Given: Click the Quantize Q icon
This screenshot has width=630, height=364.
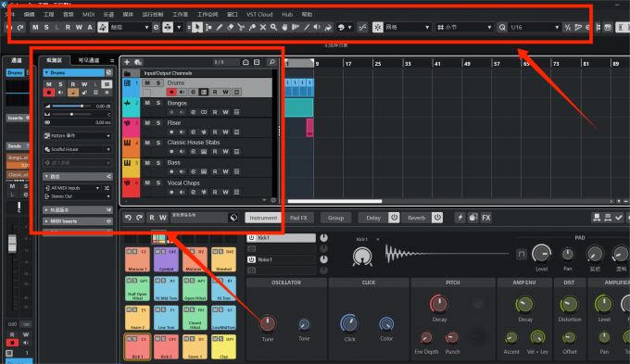Looking at the screenshot, I should click(502, 27).
